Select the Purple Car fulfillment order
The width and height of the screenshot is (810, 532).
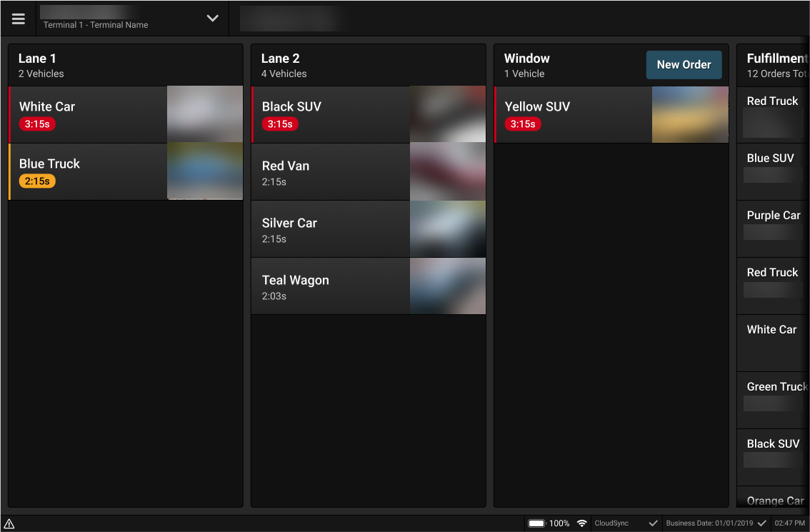click(x=775, y=229)
